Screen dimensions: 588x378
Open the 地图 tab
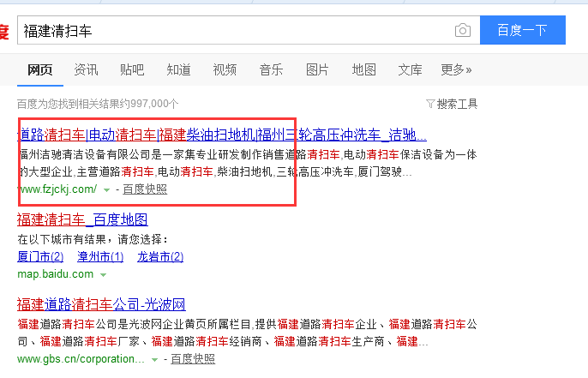click(363, 69)
